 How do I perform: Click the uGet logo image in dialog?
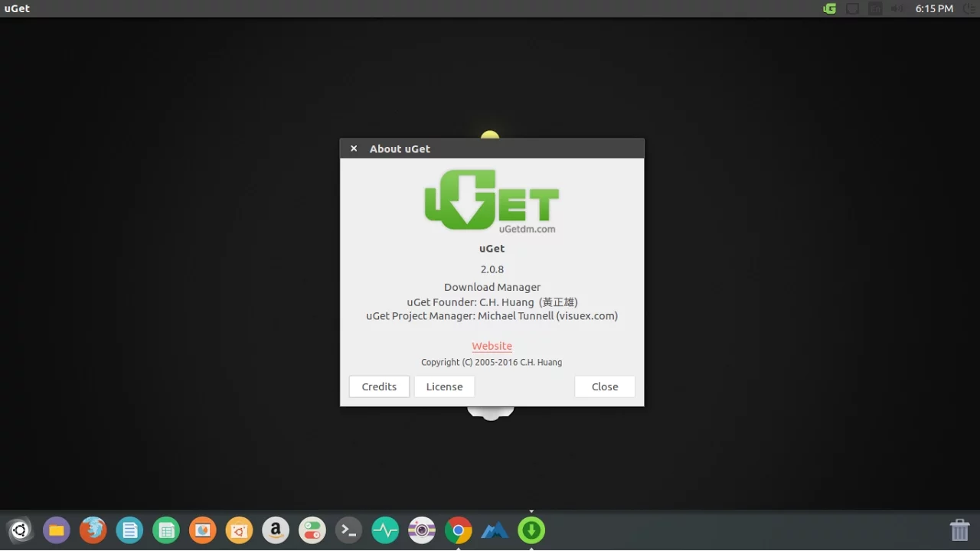492,200
